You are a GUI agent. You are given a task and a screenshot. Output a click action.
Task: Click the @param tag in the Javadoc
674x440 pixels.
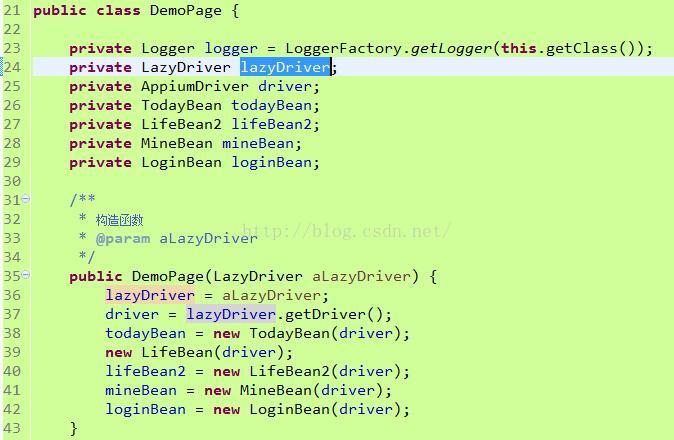coord(123,238)
